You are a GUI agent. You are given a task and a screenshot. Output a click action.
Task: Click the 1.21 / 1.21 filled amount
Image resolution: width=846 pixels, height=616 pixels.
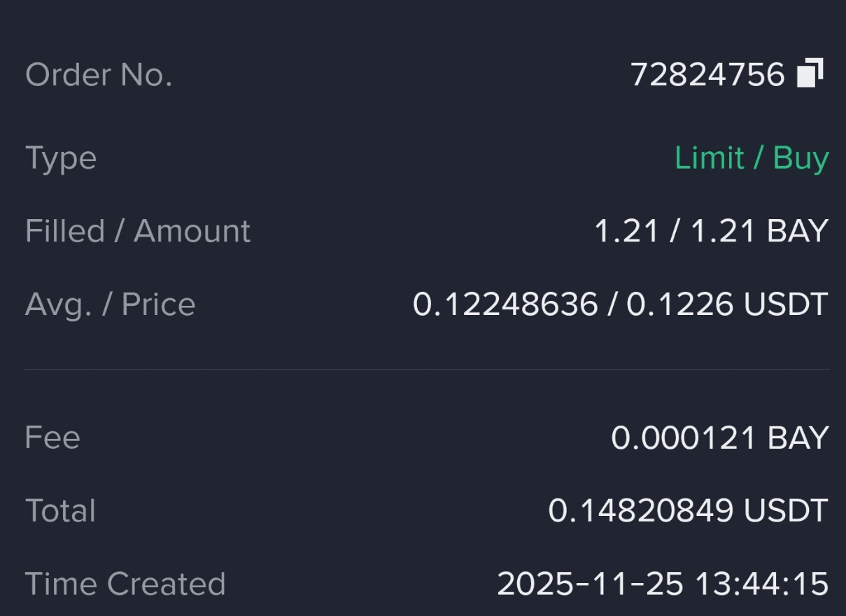pyautogui.click(x=675, y=231)
